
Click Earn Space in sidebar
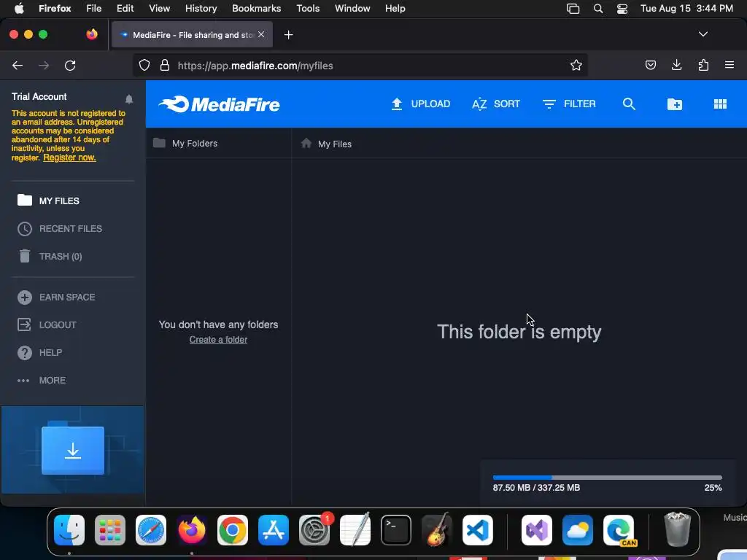pyautogui.click(x=56, y=297)
